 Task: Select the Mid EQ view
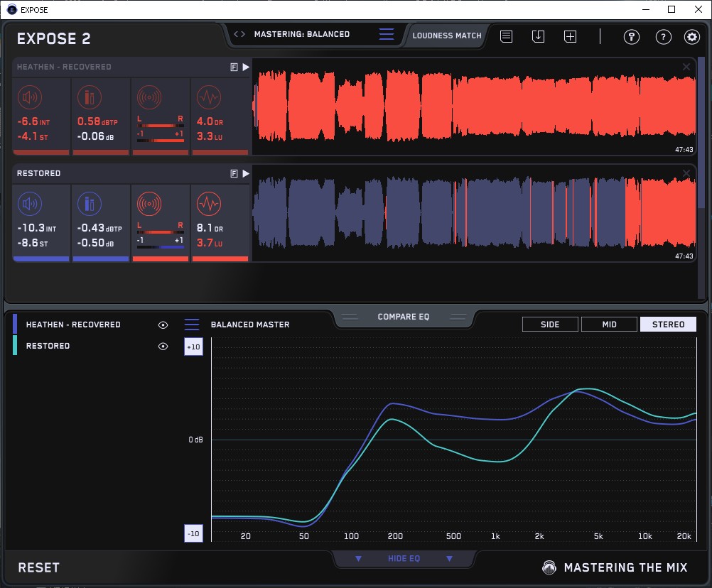pyautogui.click(x=609, y=325)
